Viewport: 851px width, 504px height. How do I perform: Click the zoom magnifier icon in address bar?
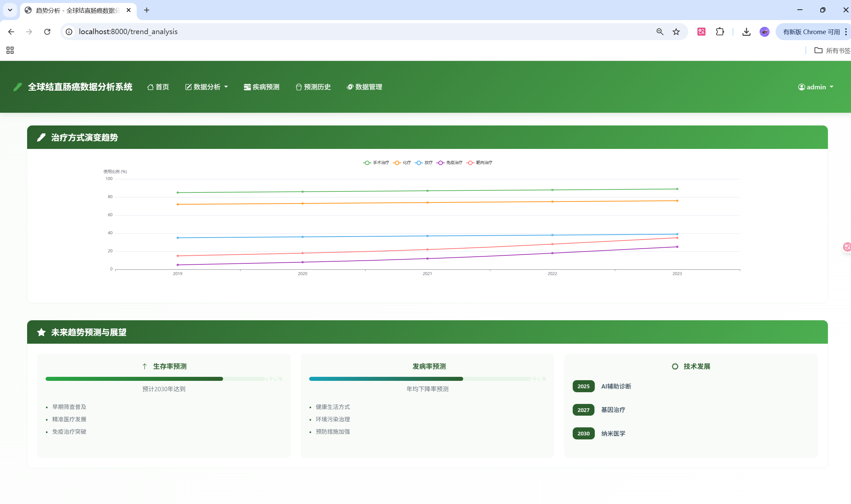[x=660, y=31]
